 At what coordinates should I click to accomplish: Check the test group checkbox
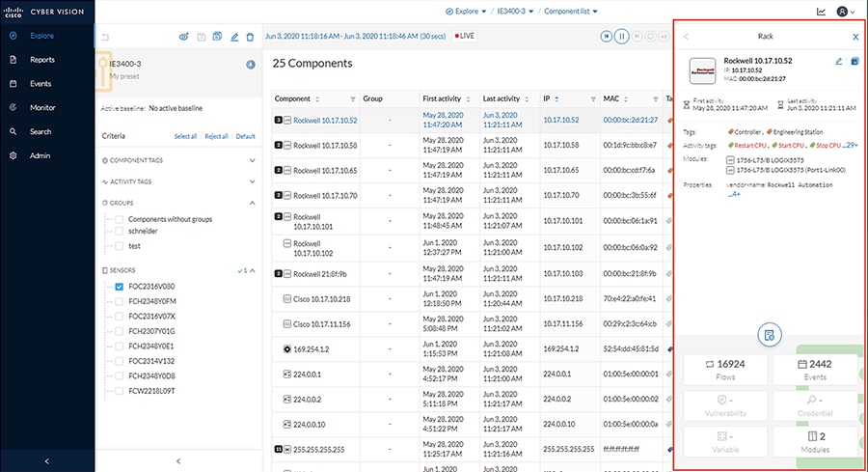[119, 246]
